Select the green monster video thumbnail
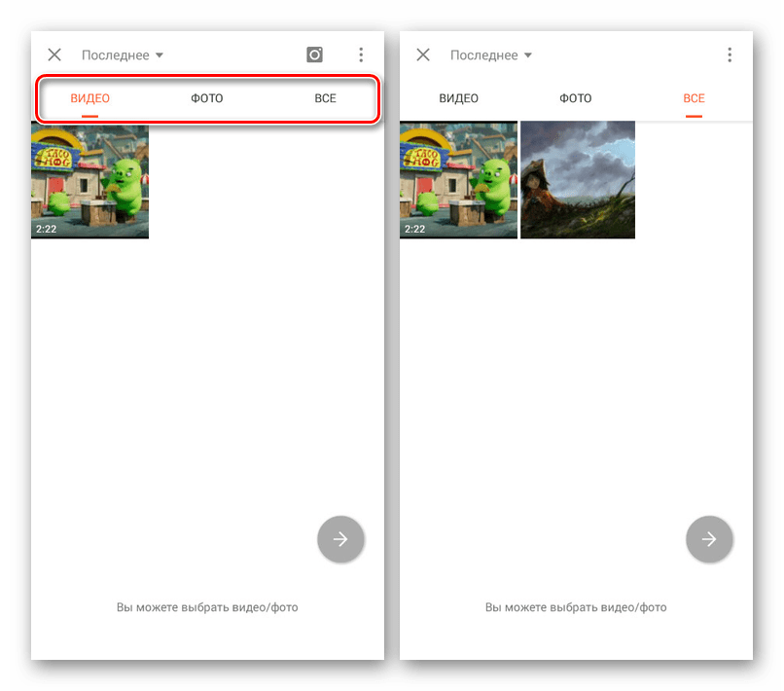This screenshot has height=691, width=784. point(89,181)
